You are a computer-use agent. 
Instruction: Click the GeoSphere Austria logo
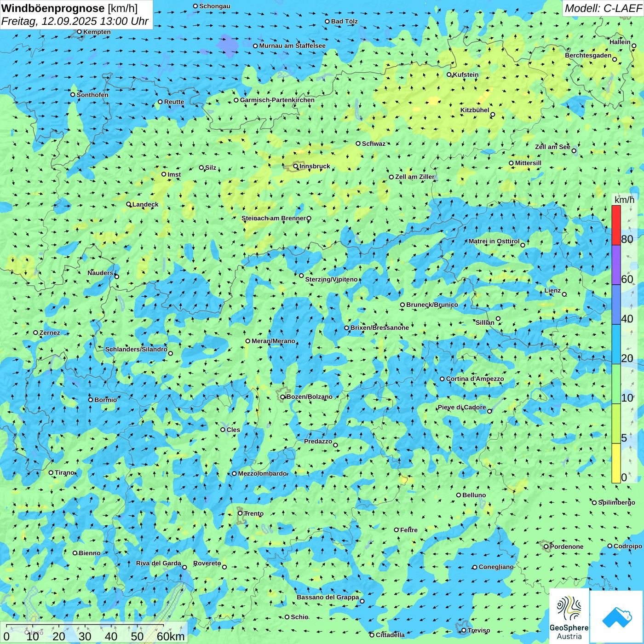[x=569, y=616]
